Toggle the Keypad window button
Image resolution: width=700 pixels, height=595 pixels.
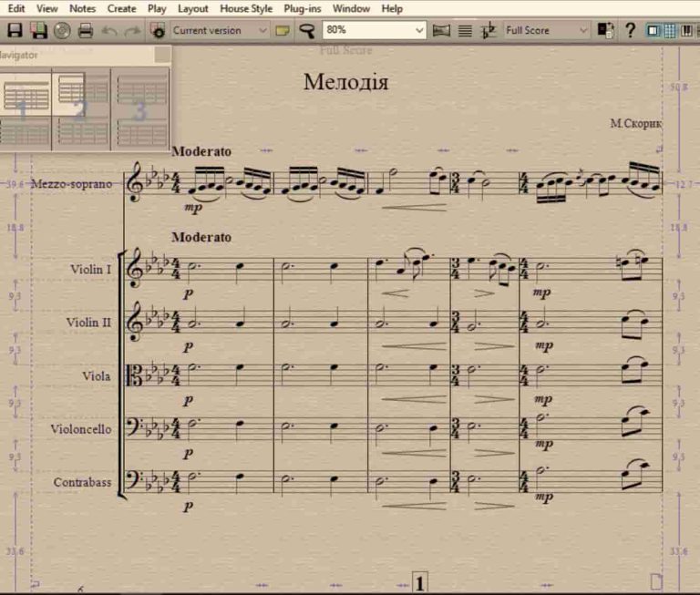pyautogui.click(x=670, y=30)
